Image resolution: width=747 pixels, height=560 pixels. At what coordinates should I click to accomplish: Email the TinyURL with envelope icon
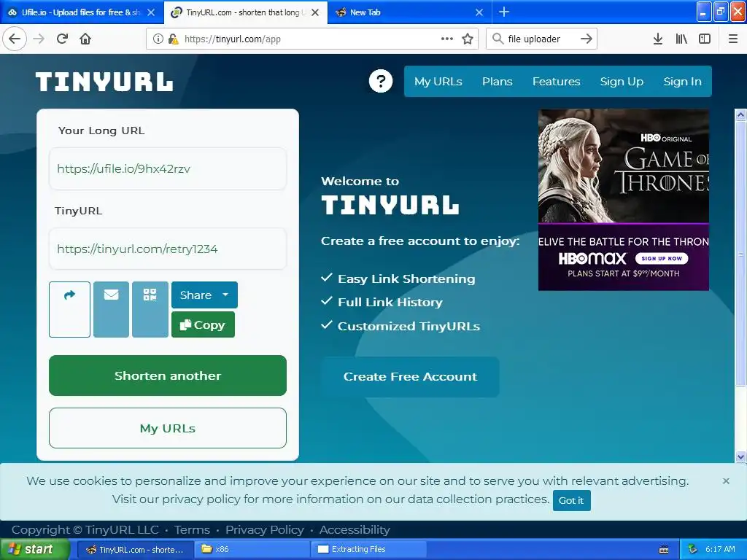(111, 309)
